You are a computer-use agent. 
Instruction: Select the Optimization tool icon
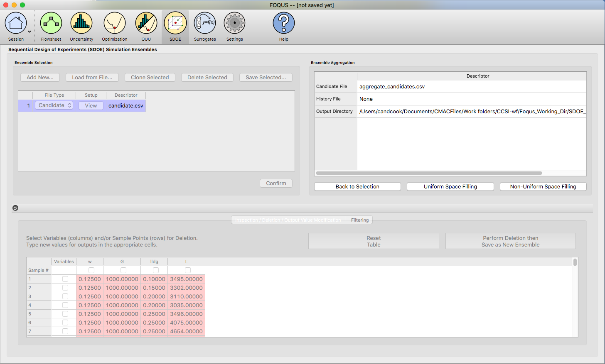click(114, 23)
